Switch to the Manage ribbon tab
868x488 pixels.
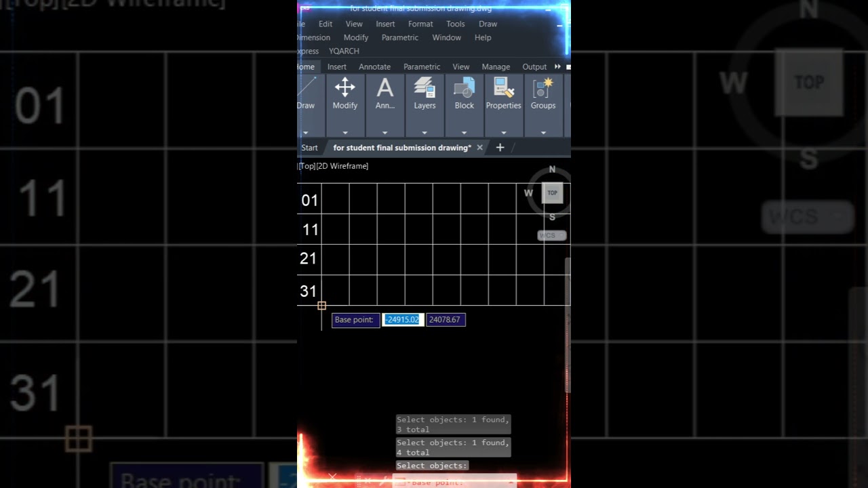(x=496, y=66)
